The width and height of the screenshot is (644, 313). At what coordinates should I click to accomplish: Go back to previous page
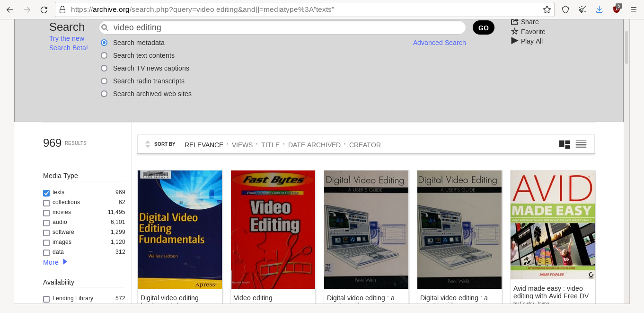tap(10, 9)
